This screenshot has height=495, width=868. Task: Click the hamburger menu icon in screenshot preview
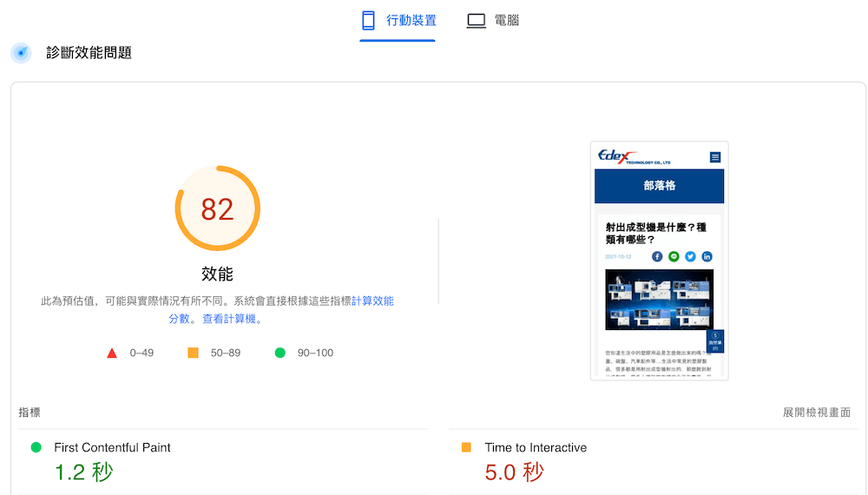point(715,157)
